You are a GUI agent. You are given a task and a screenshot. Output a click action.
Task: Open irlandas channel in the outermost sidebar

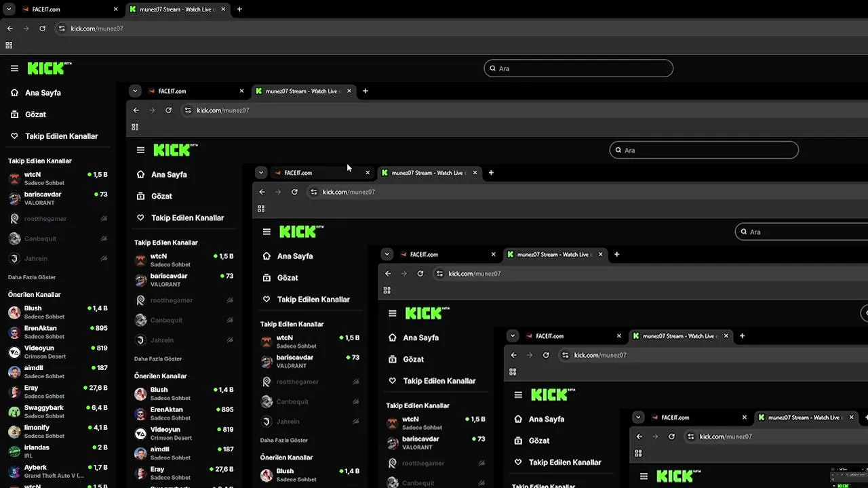[58, 451]
